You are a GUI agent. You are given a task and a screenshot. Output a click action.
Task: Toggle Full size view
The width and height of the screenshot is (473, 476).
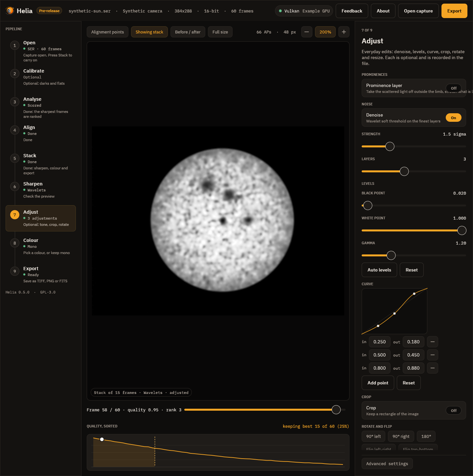[x=220, y=32]
